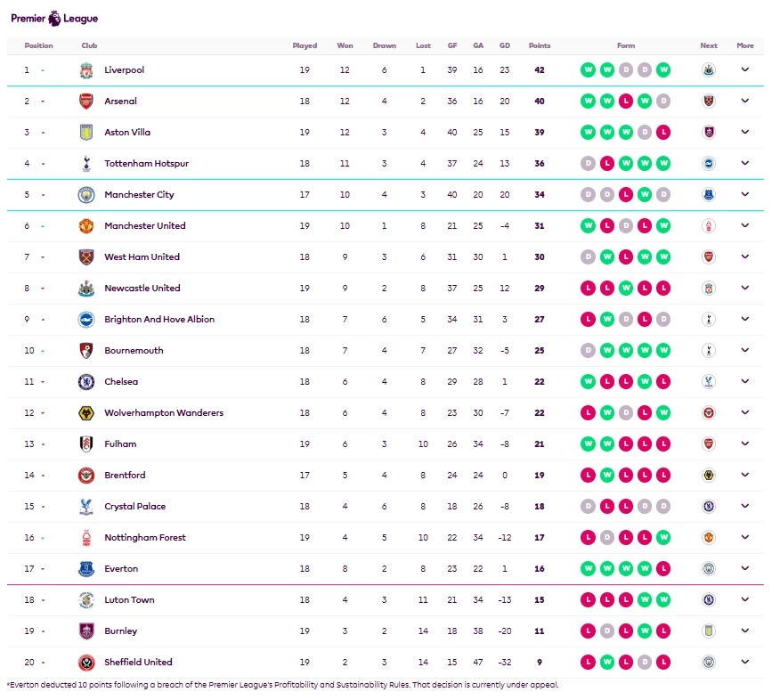This screenshot has height=700, width=772.
Task: Click the Liverpool club crest
Action: (85, 70)
